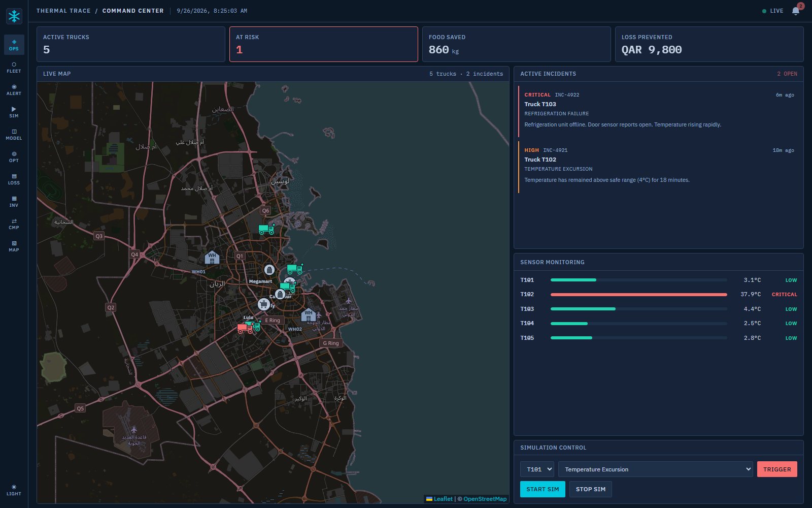Go to the FLEET sidebar page
This screenshot has height=508, width=812.
coord(14,67)
